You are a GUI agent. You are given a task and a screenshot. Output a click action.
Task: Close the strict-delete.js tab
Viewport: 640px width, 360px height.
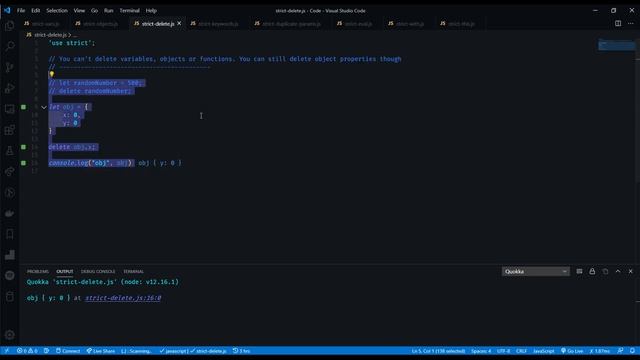[179, 24]
